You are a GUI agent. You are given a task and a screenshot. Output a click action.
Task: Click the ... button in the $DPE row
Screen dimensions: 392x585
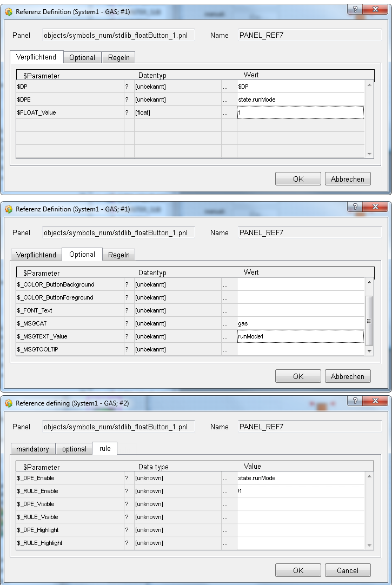(x=229, y=99)
